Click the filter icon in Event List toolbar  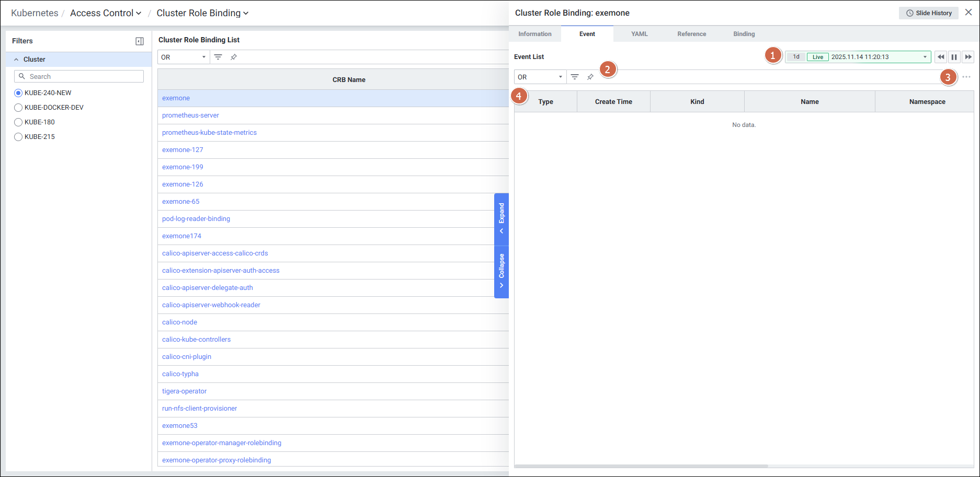coord(575,77)
